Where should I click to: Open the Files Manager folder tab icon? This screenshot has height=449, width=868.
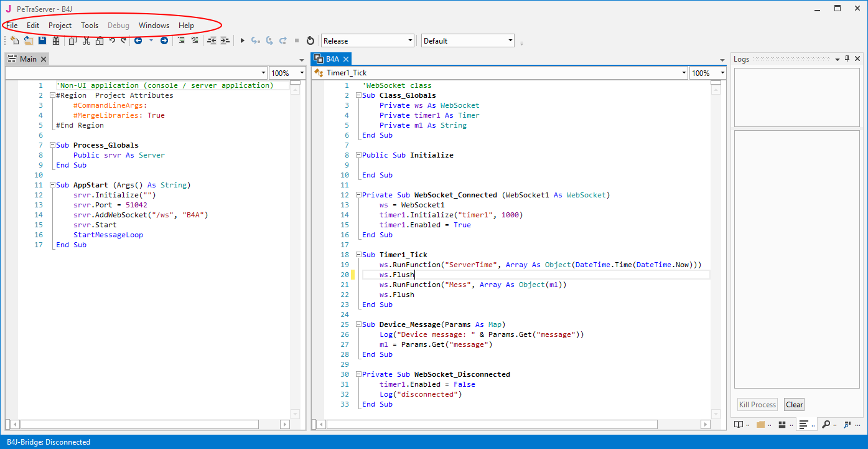[760, 425]
